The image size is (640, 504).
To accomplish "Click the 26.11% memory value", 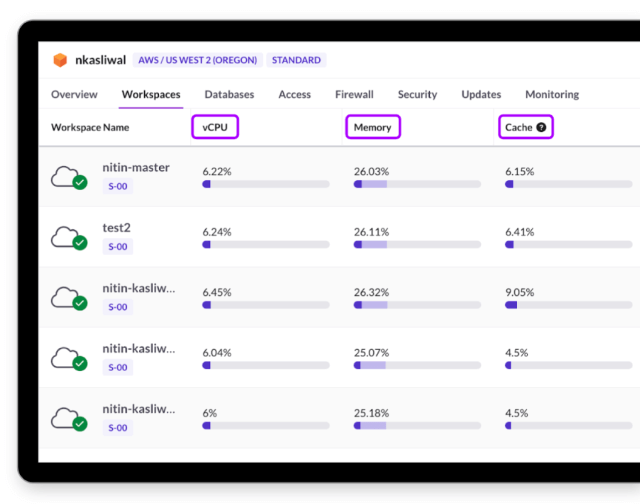I will [x=371, y=232].
